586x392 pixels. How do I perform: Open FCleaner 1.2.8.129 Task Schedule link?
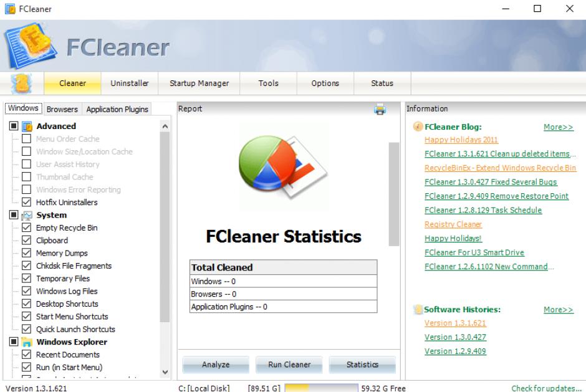pos(483,211)
